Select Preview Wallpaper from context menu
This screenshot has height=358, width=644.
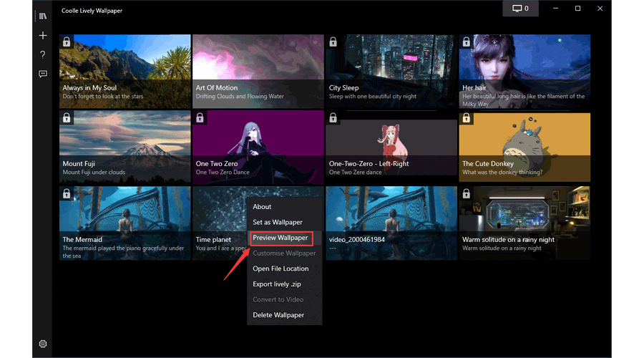[x=280, y=238]
